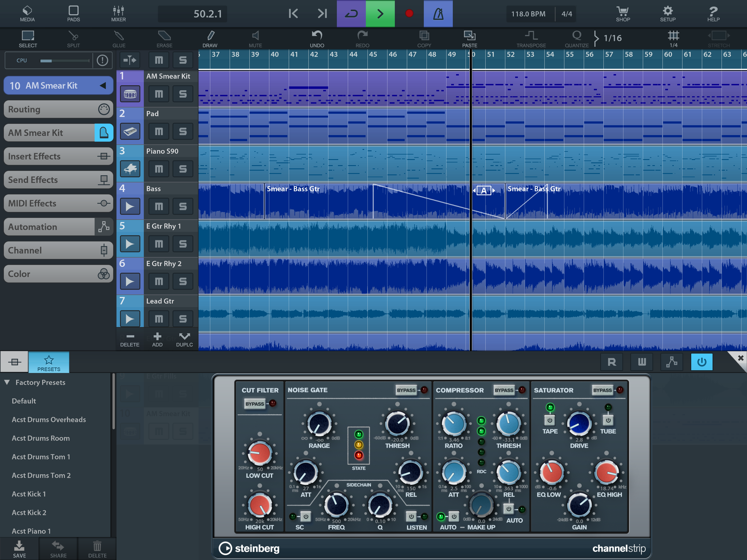Image resolution: width=747 pixels, height=560 pixels.
Task: Switch to the Presets tab
Action: pyautogui.click(x=49, y=362)
